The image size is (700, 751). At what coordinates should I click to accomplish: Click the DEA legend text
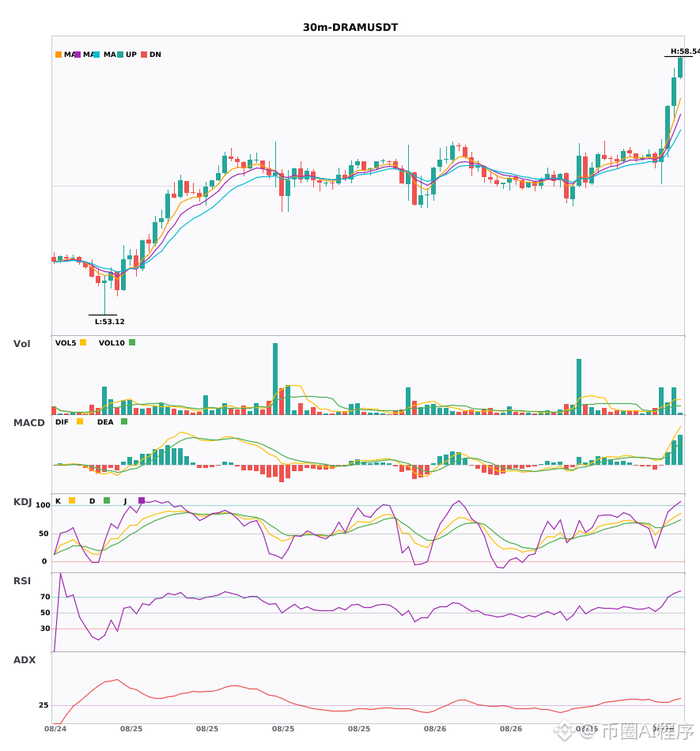[105, 422]
